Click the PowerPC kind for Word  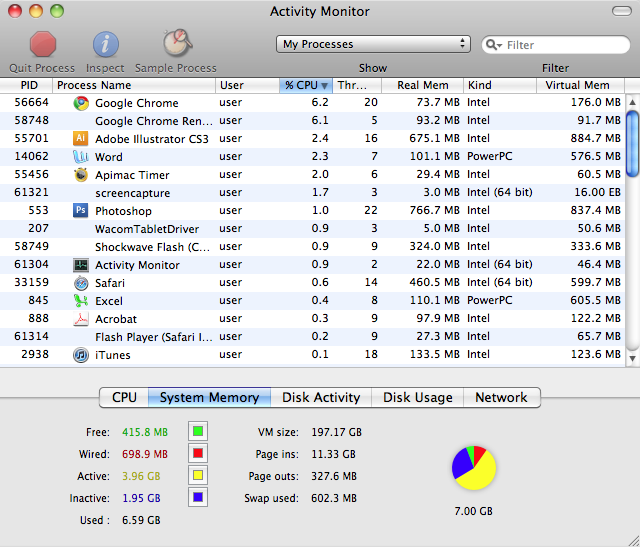tap(489, 156)
